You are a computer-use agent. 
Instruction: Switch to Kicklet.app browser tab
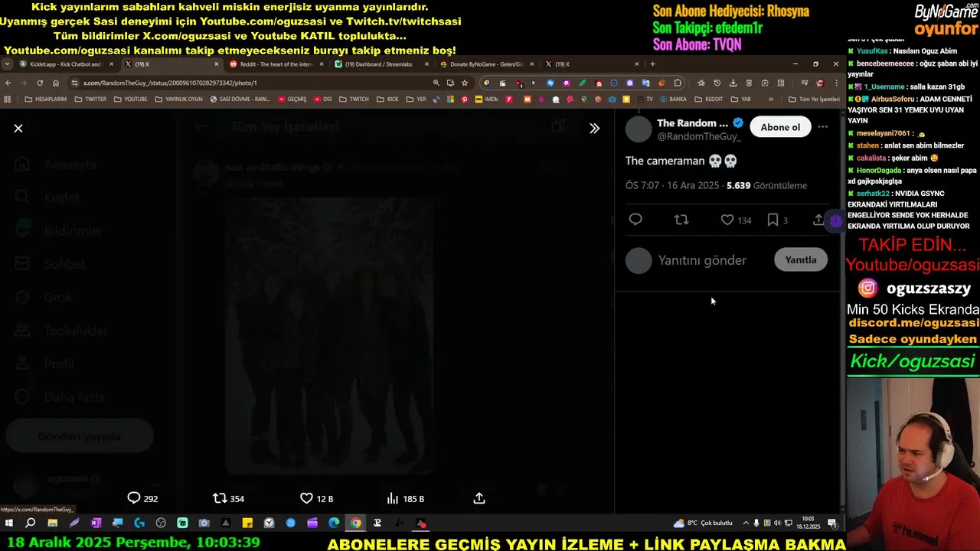tap(66, 64)
